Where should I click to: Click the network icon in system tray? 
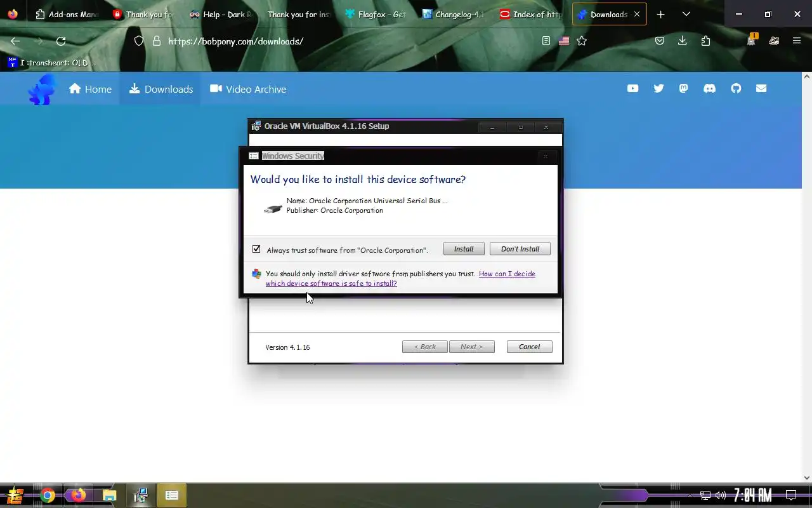click(705, 495)
